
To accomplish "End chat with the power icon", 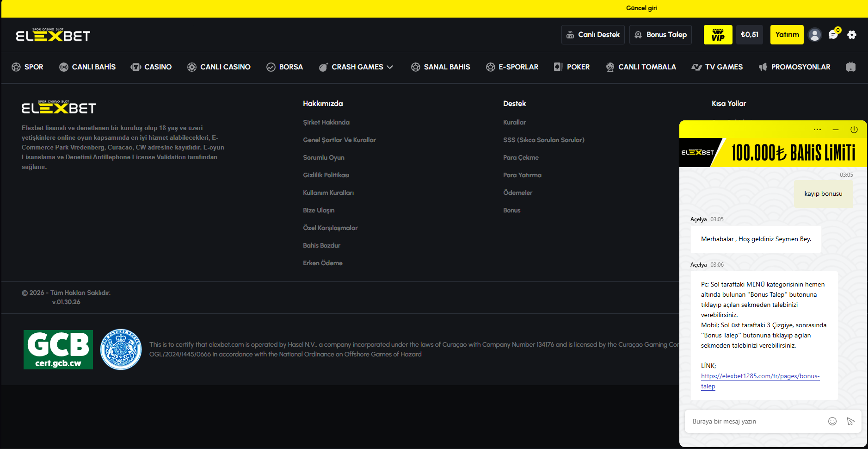I will click(x=854, y=130).
